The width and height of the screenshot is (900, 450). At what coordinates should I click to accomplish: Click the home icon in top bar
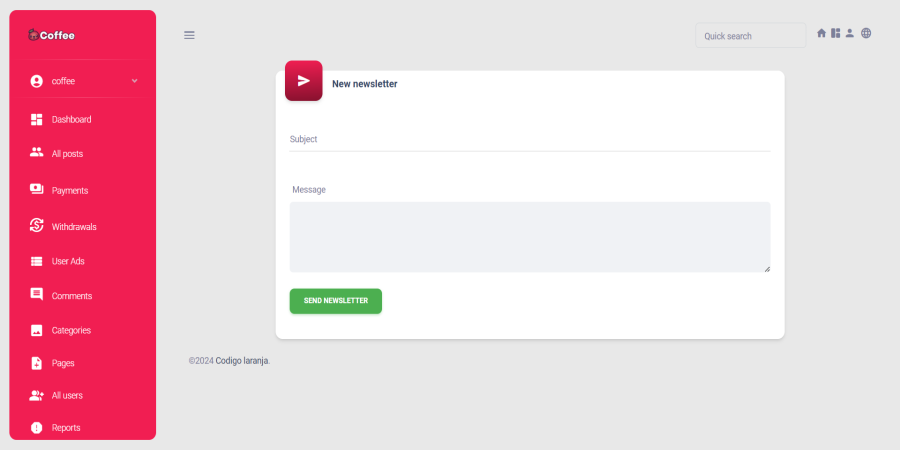tap(822, 33)
